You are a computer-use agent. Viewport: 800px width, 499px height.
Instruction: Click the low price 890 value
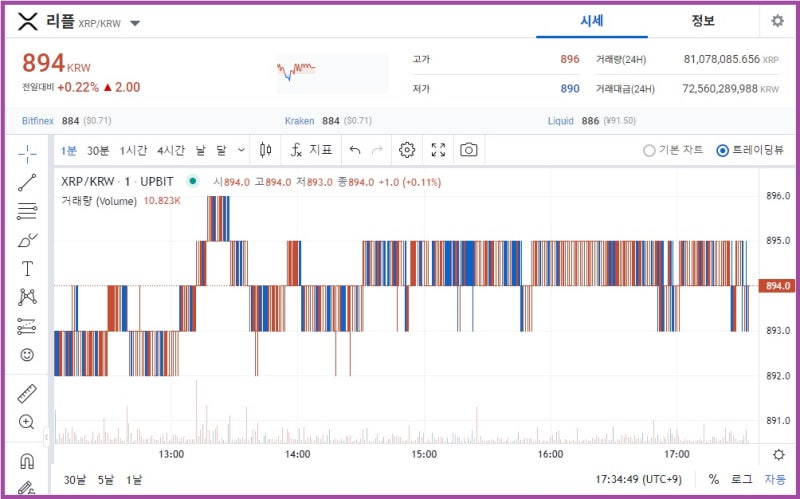pyautogui.click(x=569, y=89)
